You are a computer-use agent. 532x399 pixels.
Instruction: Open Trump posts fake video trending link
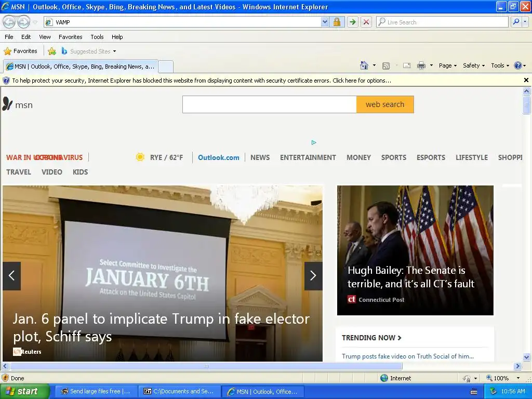[x=408, y=356]
